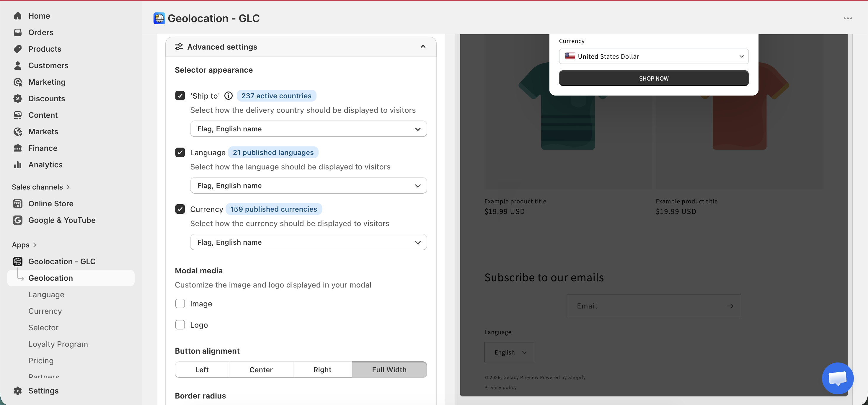This screenshot has width=868, height=405.
Task: Open the Loyalty Program submenu item
Action: coord(58,344)
